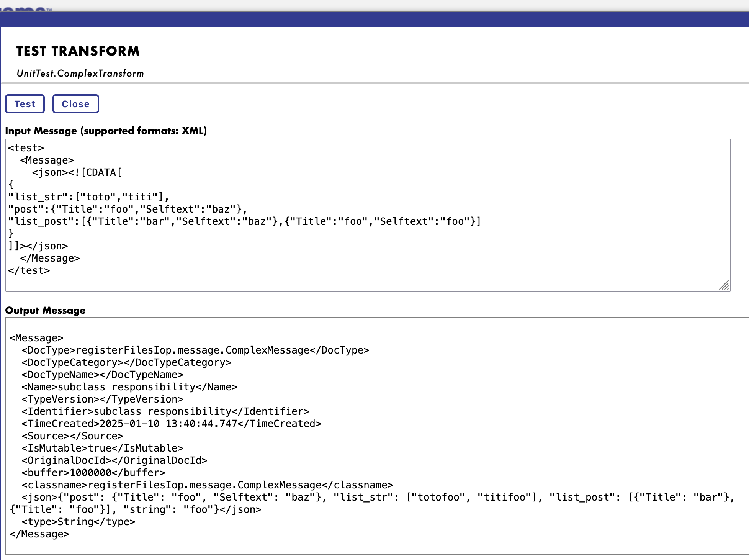Click the closing </test> line in input

[x=29, y=270]
